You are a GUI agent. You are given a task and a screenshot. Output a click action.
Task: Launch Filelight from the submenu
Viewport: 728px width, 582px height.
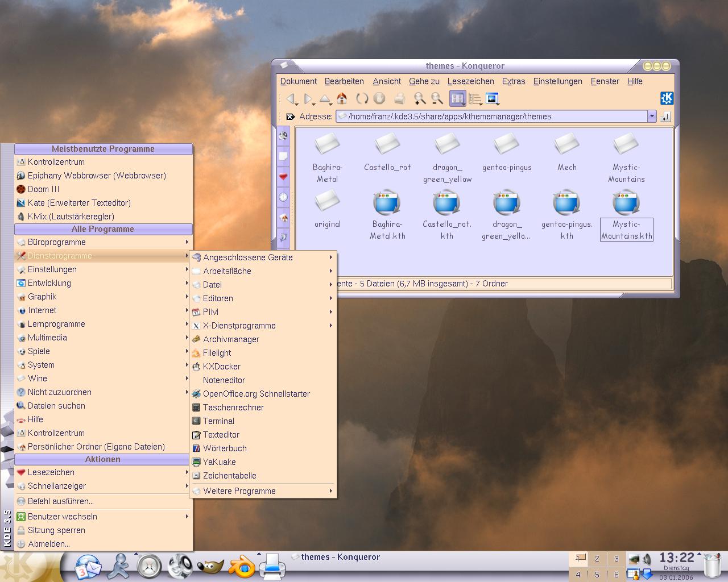(263, 353)
